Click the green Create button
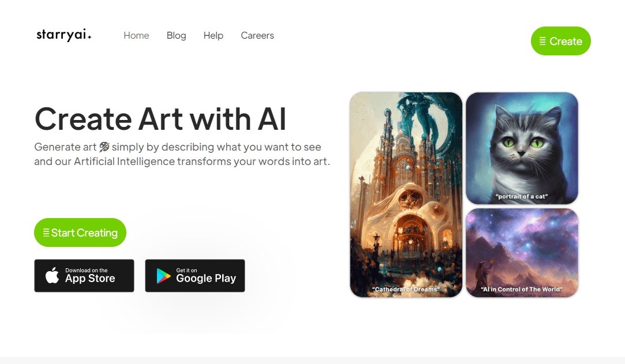Viewport: 625px width, 364px height. click(x=561, y=41)
